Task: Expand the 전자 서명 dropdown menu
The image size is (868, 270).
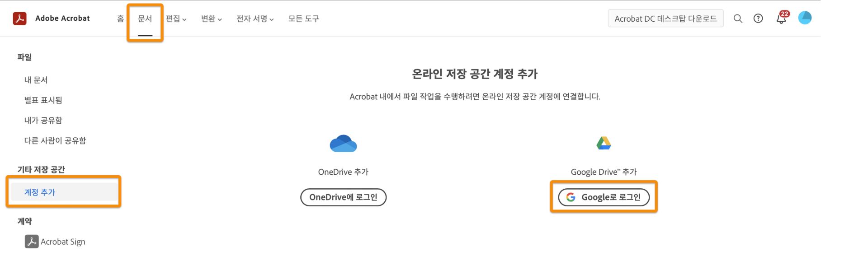Action: tap(255, 19)
